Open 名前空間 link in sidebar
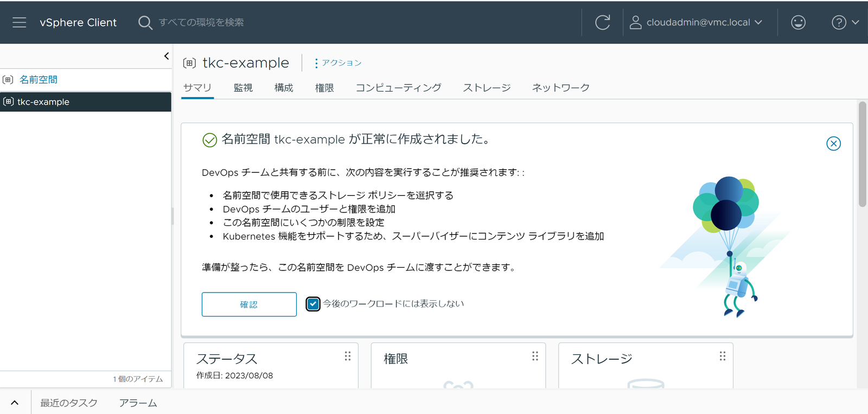This screenshot has width=868, height=414. [x=38, y=80]
